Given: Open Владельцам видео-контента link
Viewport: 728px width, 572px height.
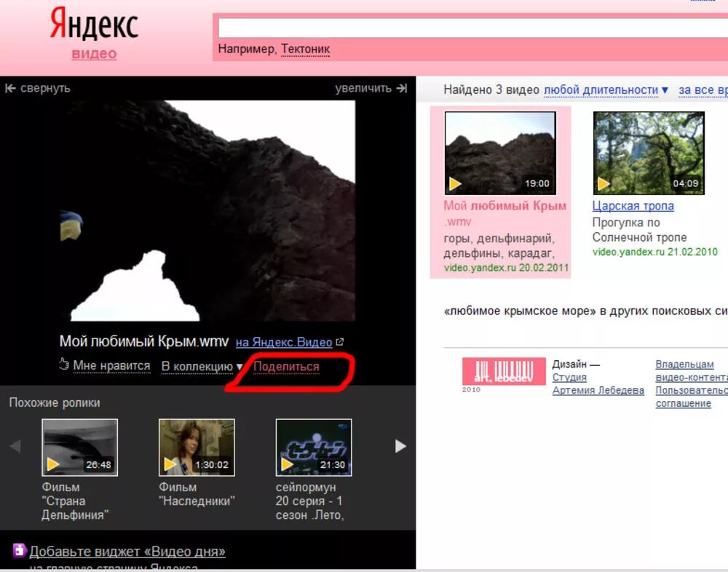Looking at the screenshot, I should tap(692, 370).
